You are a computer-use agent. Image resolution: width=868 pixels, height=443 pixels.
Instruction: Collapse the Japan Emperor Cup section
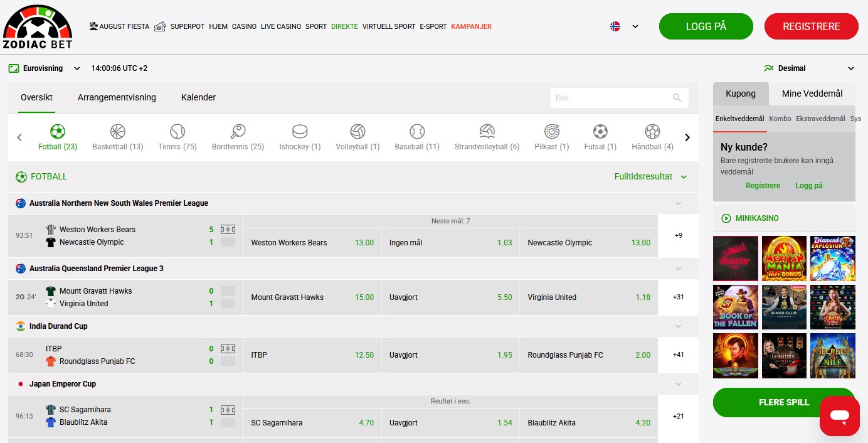pyautogui.click(x=678, y=384)
